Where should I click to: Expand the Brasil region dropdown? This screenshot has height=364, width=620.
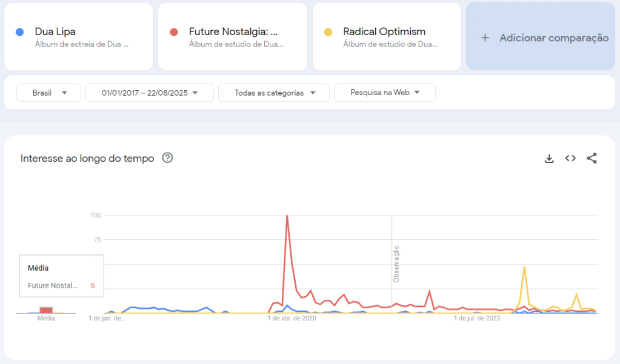49,93
